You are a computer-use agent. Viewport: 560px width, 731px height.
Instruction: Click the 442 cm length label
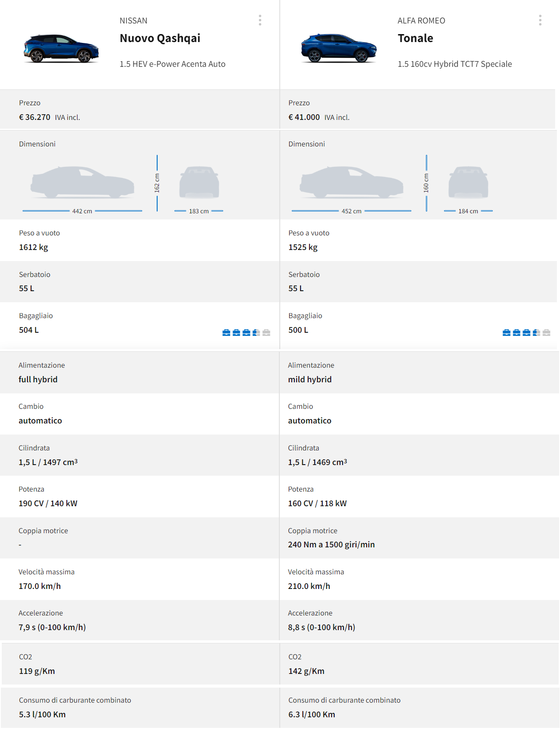coord(82,211)
